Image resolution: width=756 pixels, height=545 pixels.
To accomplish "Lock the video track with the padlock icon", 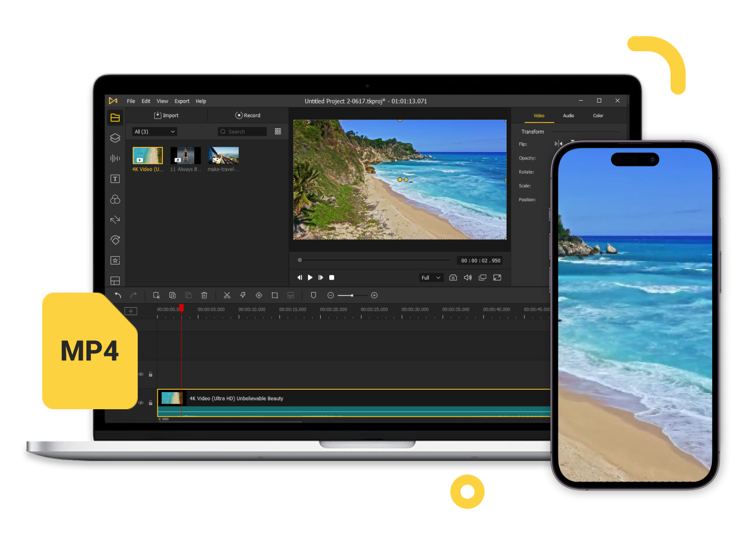I will point(150,402).
